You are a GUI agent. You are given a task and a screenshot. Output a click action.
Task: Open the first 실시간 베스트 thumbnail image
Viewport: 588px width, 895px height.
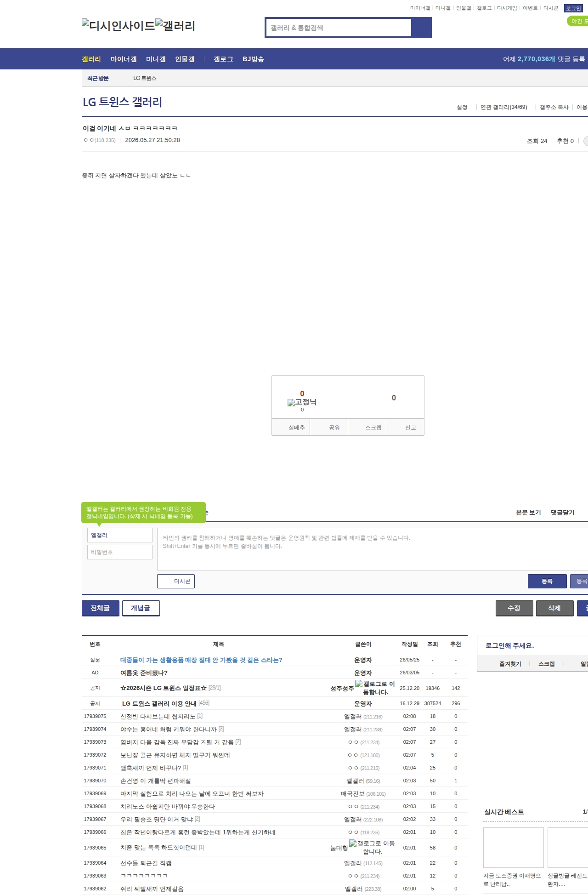pyautogui.click(x=514, y=848)
